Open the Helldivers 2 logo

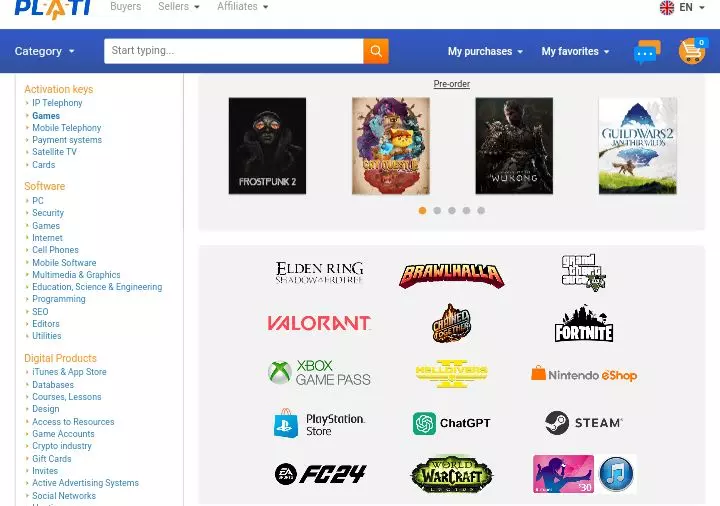point(451,373)
